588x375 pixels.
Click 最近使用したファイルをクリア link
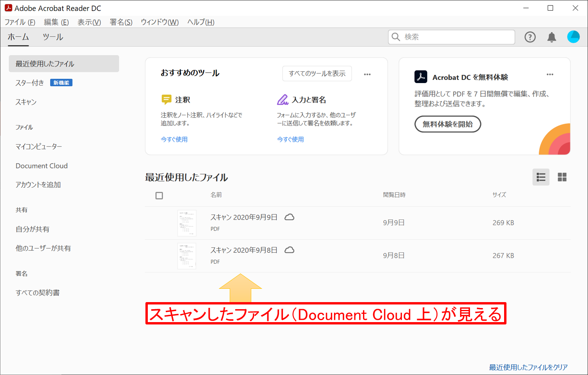pyautogui.click(x=528, y=367)
